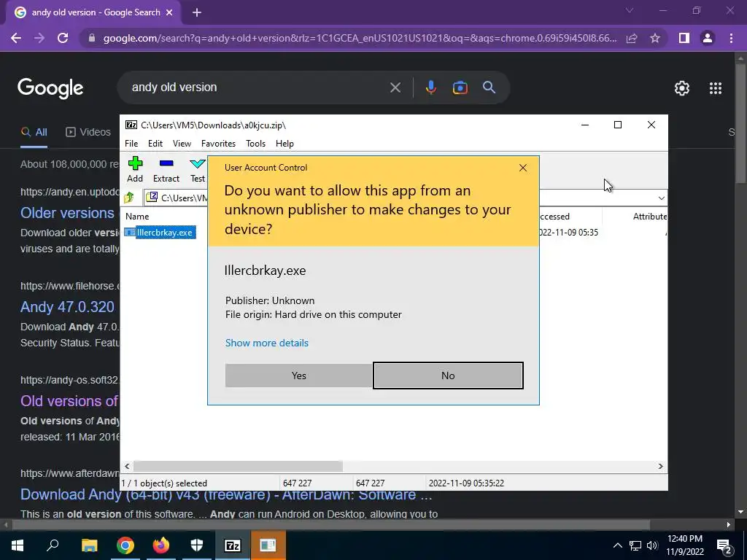Open Download Andy (64-bit) v43 result
Image resolution: width=747 pixels, height=560 pixels.
point(226,495)
